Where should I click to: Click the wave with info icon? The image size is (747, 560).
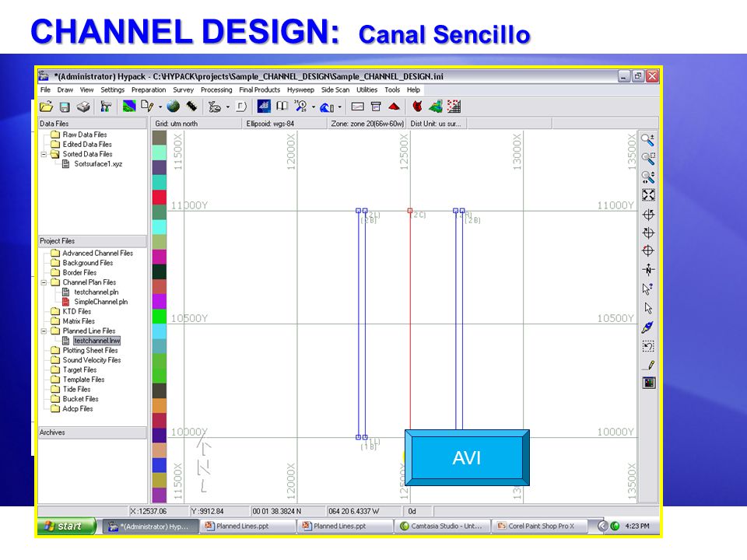coord(327,107)
